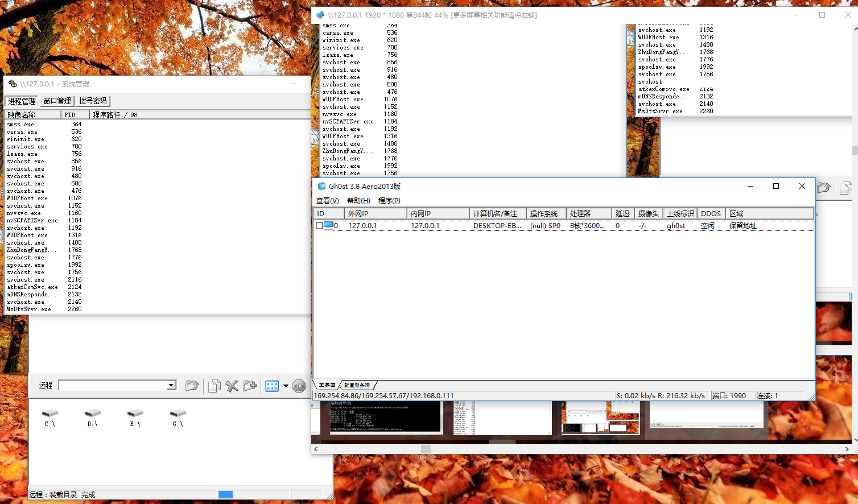Select smss.exe PID 364 in 系统管理 list
The image size is (858, 504).
click(44, 124)
